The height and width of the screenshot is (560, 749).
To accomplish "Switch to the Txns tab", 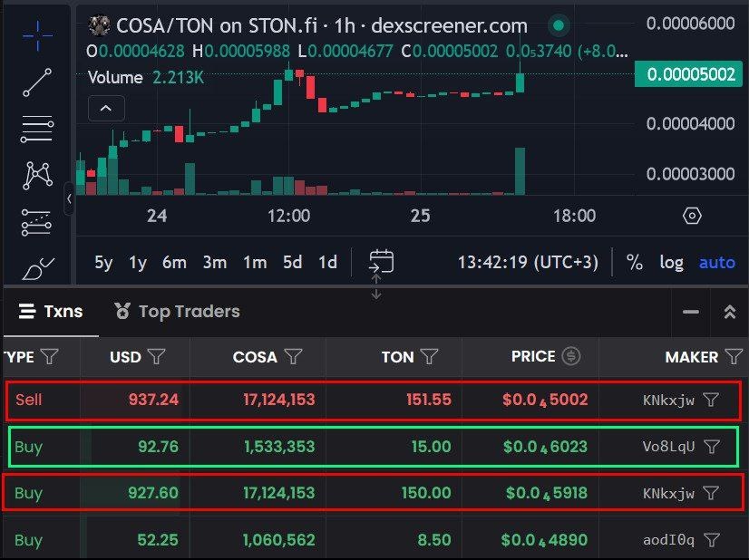I will (51, 312).
